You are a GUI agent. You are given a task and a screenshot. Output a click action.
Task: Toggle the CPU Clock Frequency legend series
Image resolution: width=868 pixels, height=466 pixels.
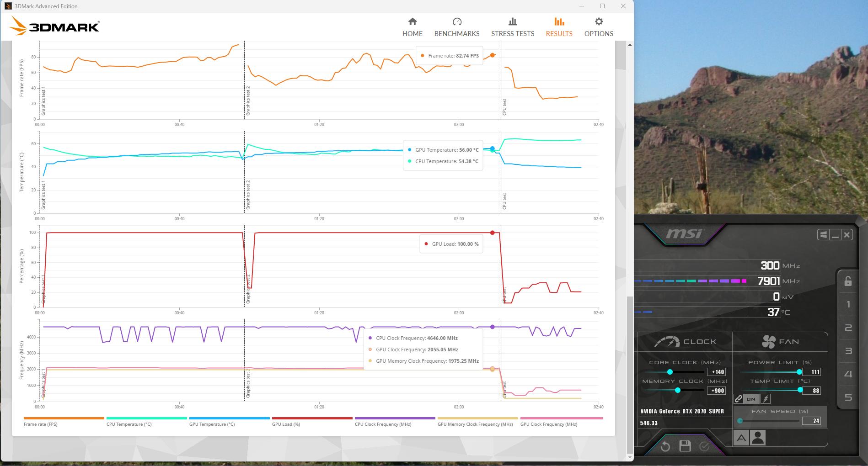[x=395, y=422]
